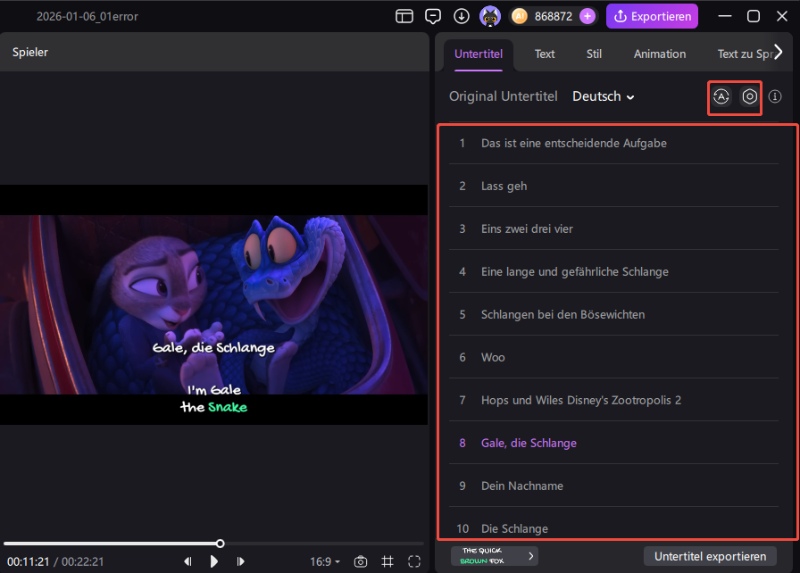800x573 pixels.
Task: Click the info icon beside settings
Action: 775,96
